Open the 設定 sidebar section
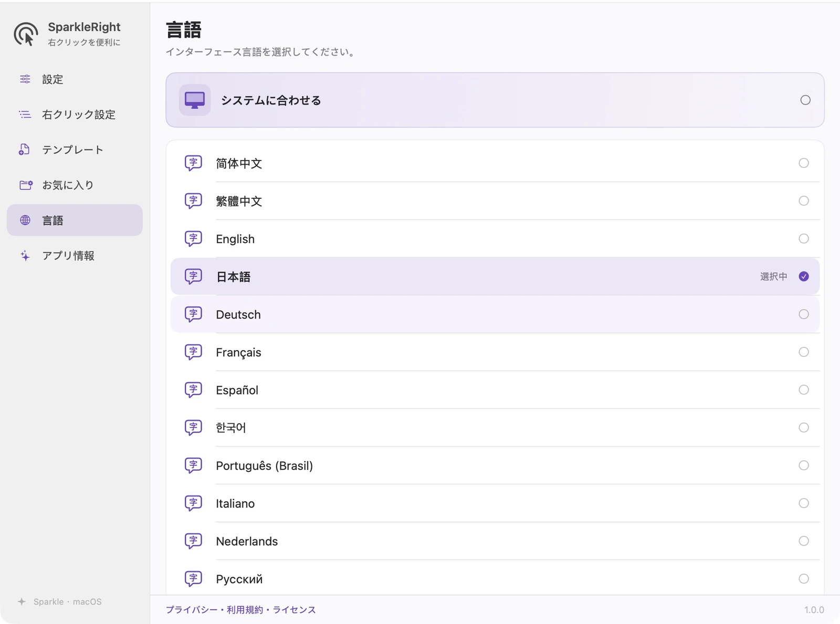Image resolution: width=840 pixels, height=624 pixels. (75, 79)
